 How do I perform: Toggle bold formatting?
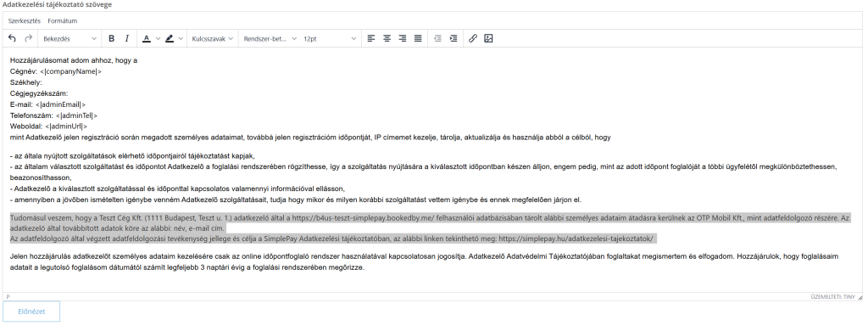point(111,39)
